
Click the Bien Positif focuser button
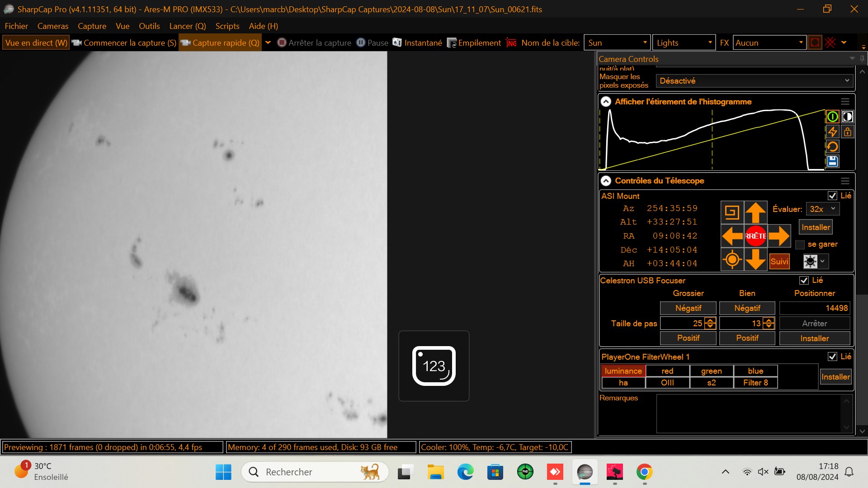(747, 338)
